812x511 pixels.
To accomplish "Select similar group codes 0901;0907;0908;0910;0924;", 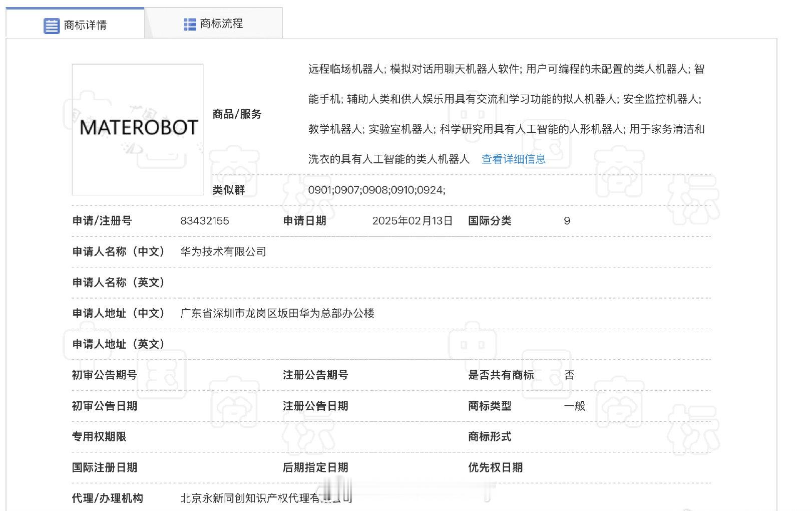I will [x=376, y=190].
